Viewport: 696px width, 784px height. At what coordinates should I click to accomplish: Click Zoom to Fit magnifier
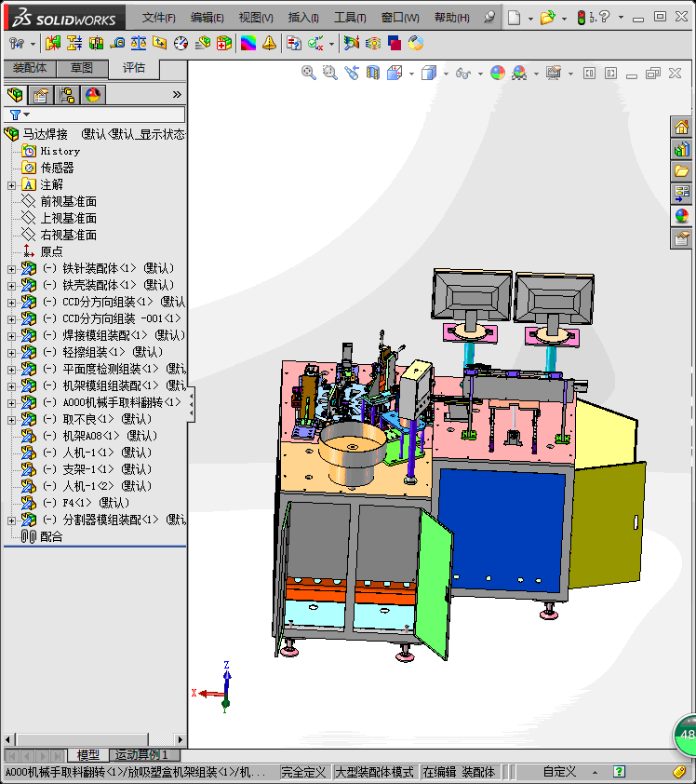click(x=309, y=73)
